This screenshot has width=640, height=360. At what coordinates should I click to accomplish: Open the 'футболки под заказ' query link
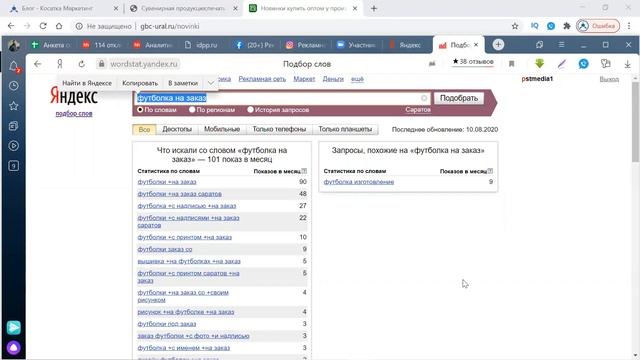167,324
